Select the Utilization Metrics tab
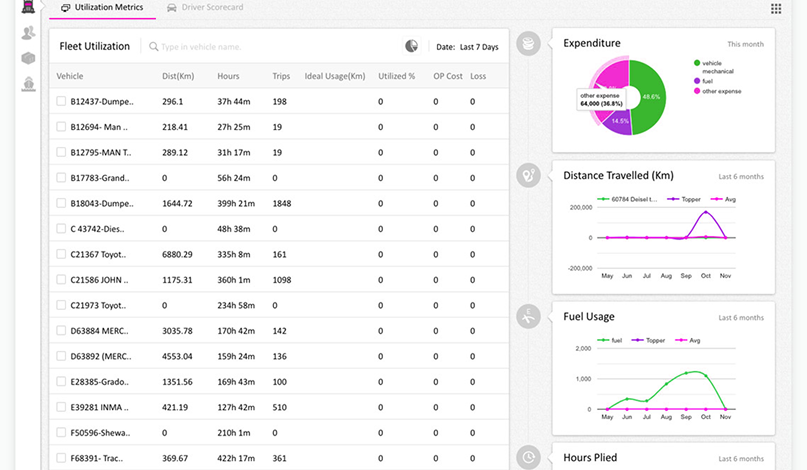The image size is (807, 470). 101,8
